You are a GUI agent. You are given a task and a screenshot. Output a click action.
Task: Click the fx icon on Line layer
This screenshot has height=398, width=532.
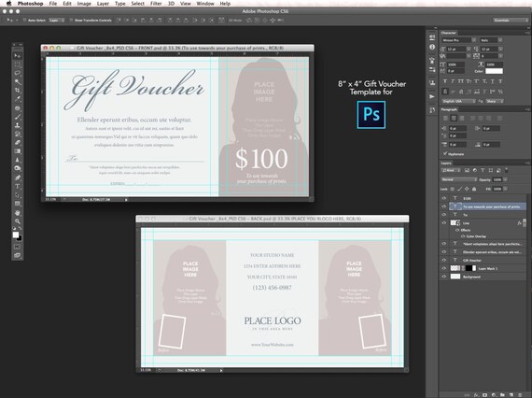coord(519,223)
